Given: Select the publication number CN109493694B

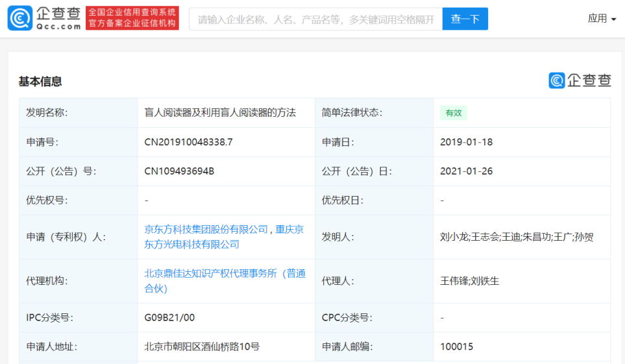Looking at the screenshot, I should (179, 171).
